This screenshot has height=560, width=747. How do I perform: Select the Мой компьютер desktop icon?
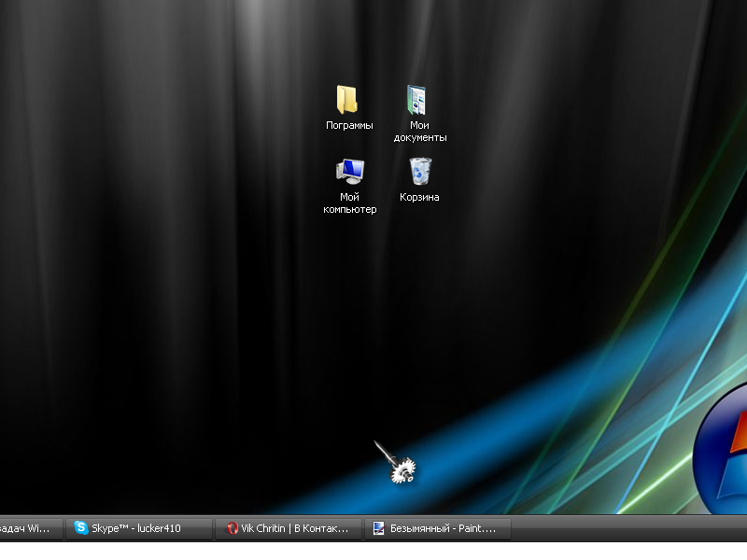tap(350, 172)
